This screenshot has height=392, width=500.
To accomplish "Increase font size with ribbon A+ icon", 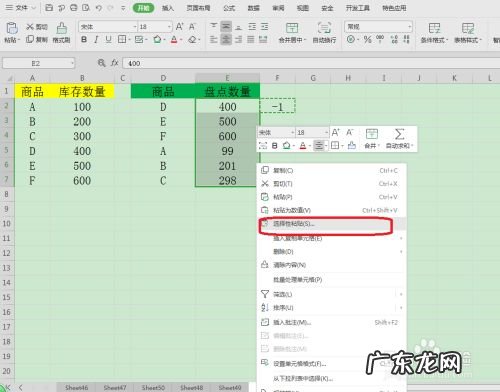I will 179,27.
